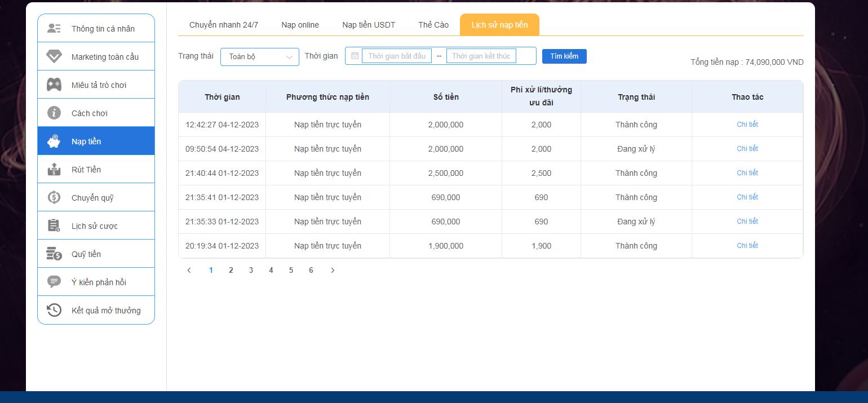Screen dimensions: 868x403
Task: Click the chat bubble icon for Ý kiến phản hồi
Action: point(54,282)
